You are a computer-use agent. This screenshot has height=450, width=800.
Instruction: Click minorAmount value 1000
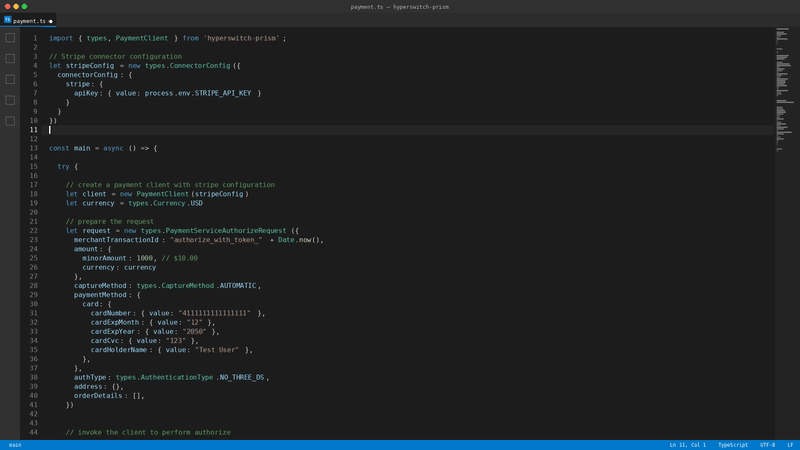click(144, 259)
